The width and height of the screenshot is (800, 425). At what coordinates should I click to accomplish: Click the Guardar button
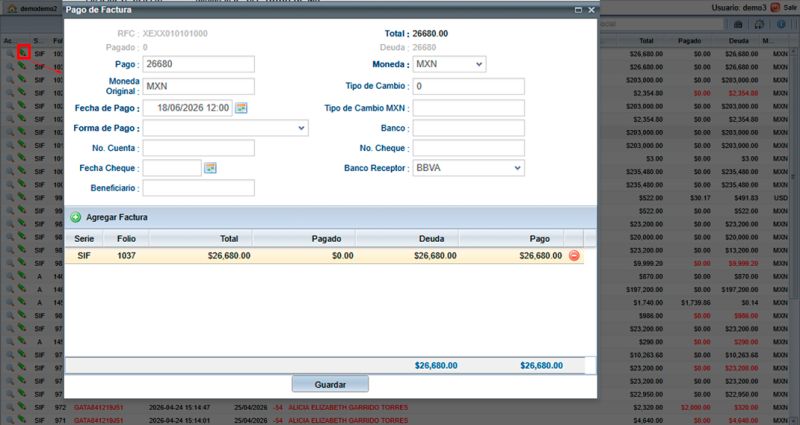(330, 384)
